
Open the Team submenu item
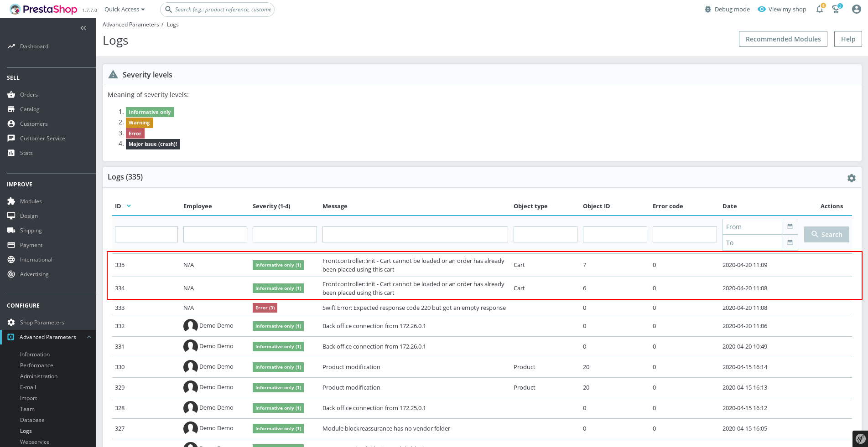pyautogui.click(x=27, y=409)
